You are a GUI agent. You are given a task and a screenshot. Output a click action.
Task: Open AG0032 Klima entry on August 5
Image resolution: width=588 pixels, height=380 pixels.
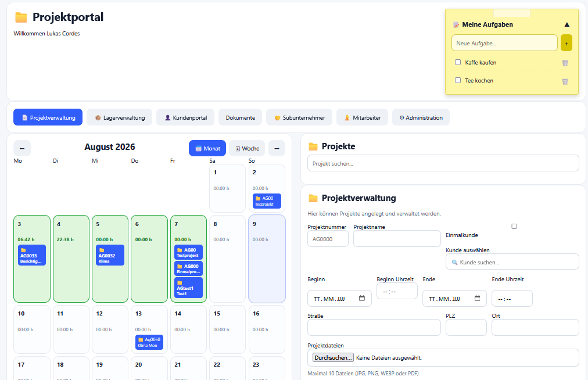pyautogui.click(x=110, y=255)
